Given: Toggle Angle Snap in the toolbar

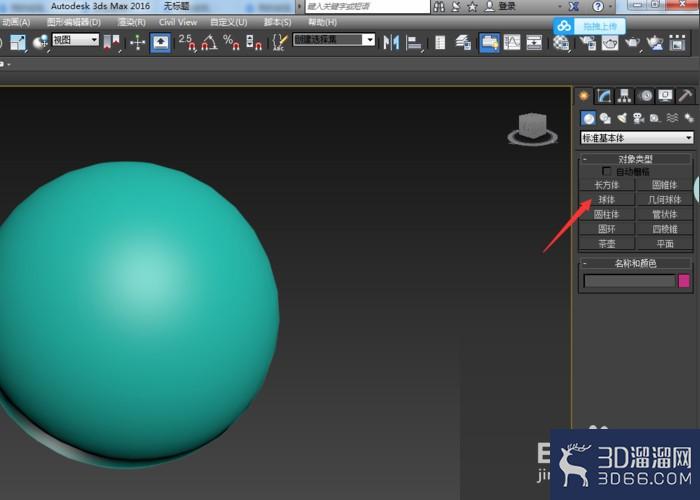Looking at the screenshot, I should (209, 42).
